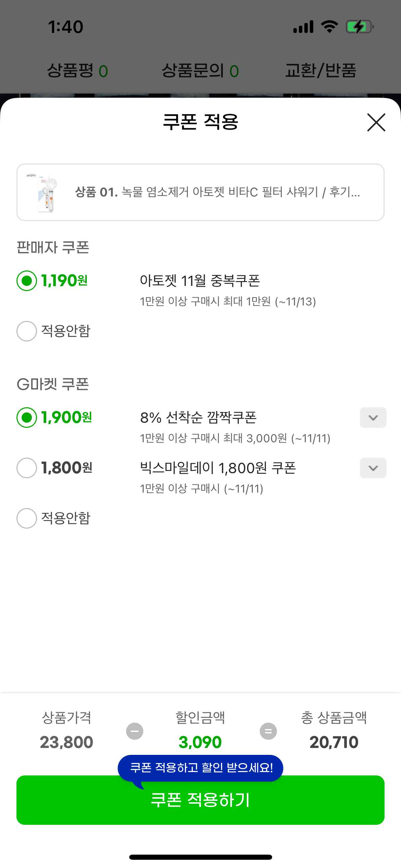
Task: Select the 1,900원 G마켓 coupon radio
Action: tap(27, 418)
